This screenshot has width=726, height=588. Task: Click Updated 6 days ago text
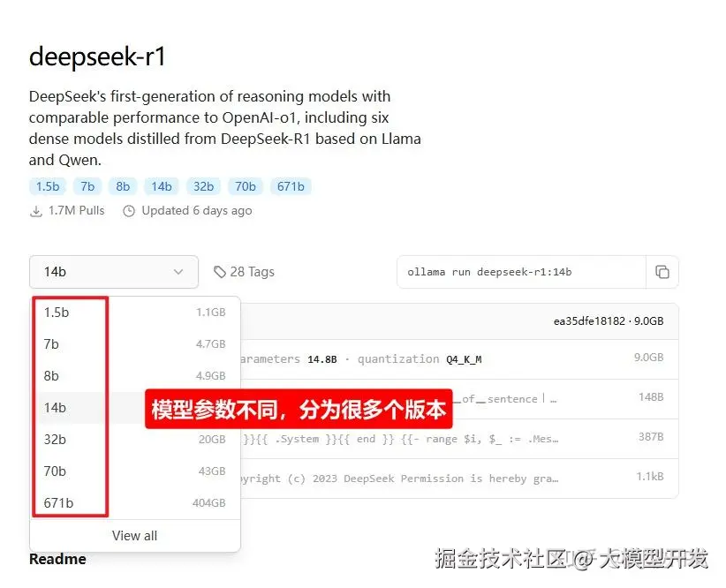[x=197, y=211]
